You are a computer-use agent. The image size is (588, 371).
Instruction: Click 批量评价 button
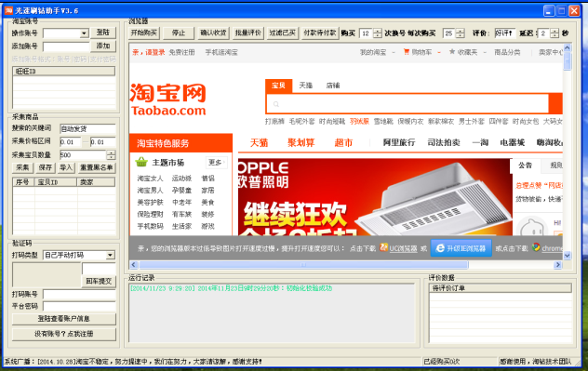pos(247,33)
